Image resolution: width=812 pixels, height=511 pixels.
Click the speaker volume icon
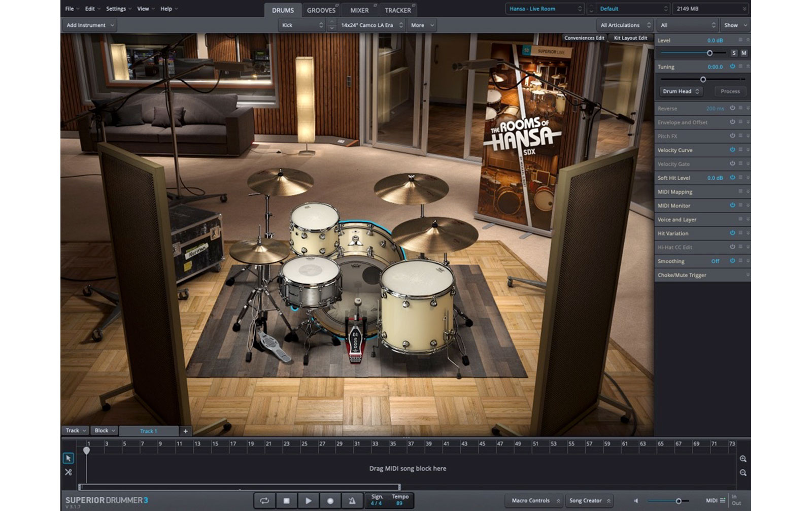coord(636,501)
